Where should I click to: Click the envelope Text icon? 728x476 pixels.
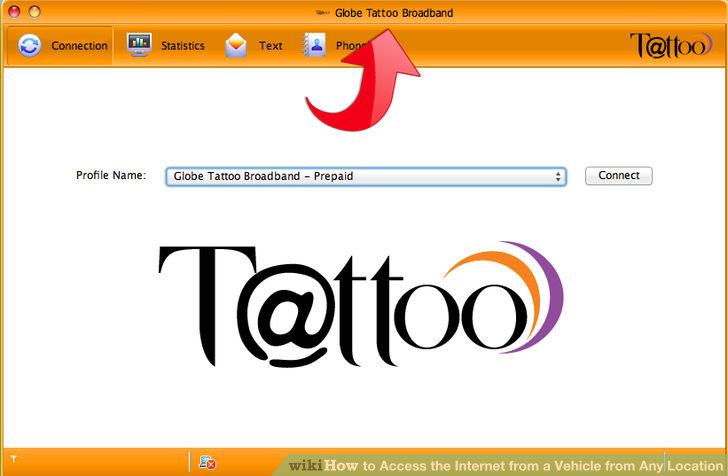click(x=236, y=46)
